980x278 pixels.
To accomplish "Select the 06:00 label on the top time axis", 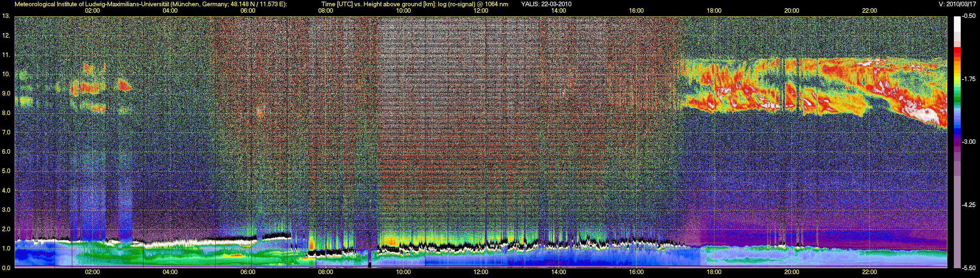I will coord(248,11).
